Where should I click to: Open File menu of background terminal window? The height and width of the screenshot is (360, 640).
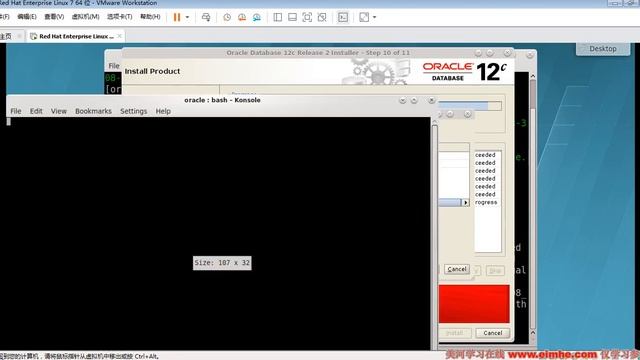click(x=114, y=66)
